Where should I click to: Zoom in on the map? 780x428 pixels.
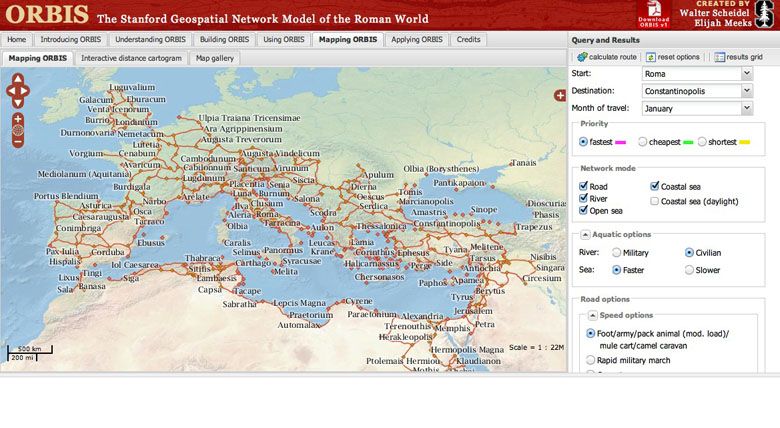[x=18, y=118]
